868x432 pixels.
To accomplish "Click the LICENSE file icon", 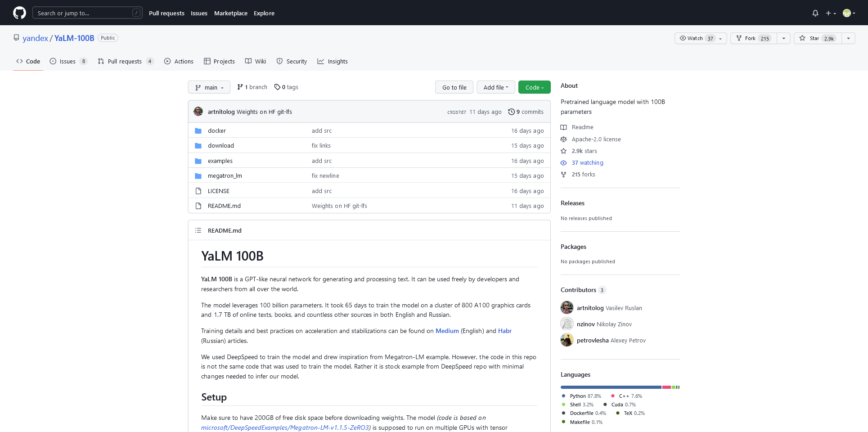I will pos(198,191).
